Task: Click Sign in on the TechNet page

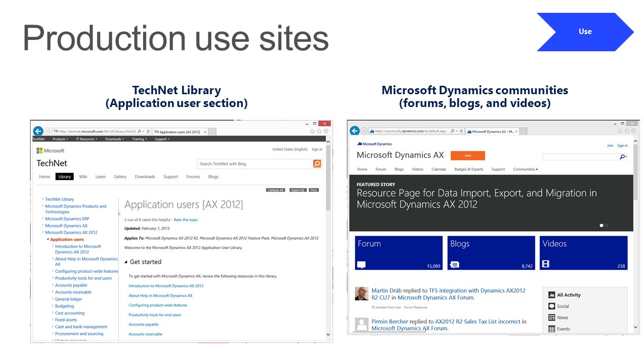Action: pyautogui.click(x=317, y=149)
